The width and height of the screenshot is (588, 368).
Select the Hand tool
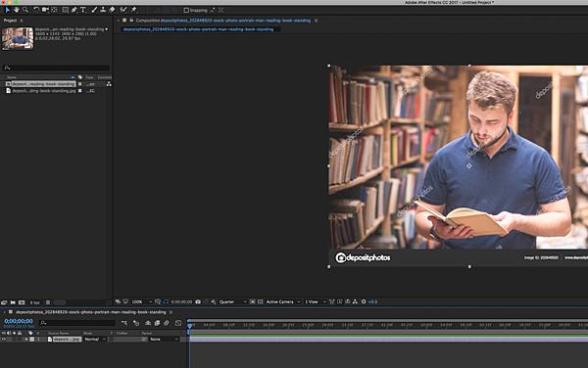[x=16, y=10]
